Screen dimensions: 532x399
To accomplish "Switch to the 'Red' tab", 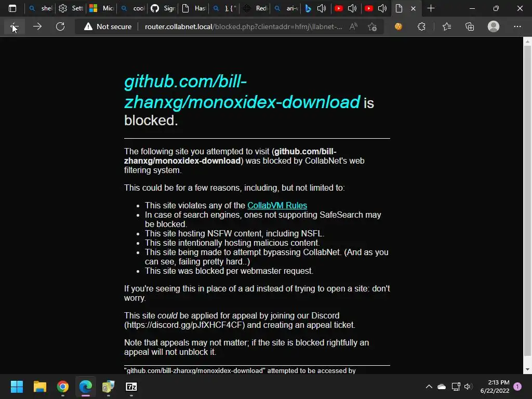I will tap(255, 8).
